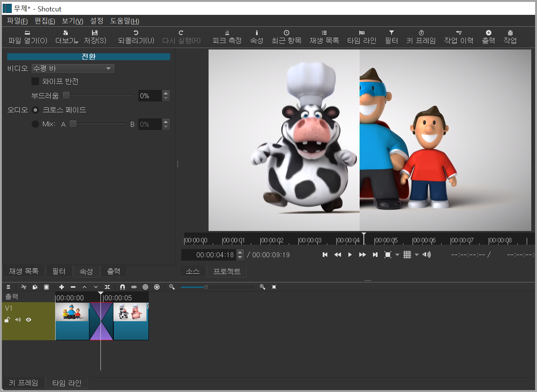Click the Overwrite down-arrow icon in timeline toolbar
The height and width of the screenshot is (392, 537).
pyautogui.click(x=96, y=287)
